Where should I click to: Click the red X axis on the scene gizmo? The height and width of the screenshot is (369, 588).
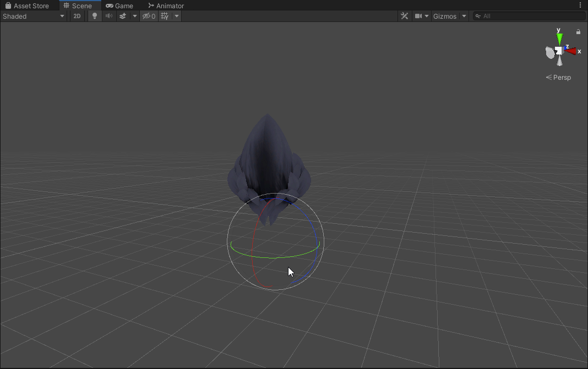pos(573,51)
